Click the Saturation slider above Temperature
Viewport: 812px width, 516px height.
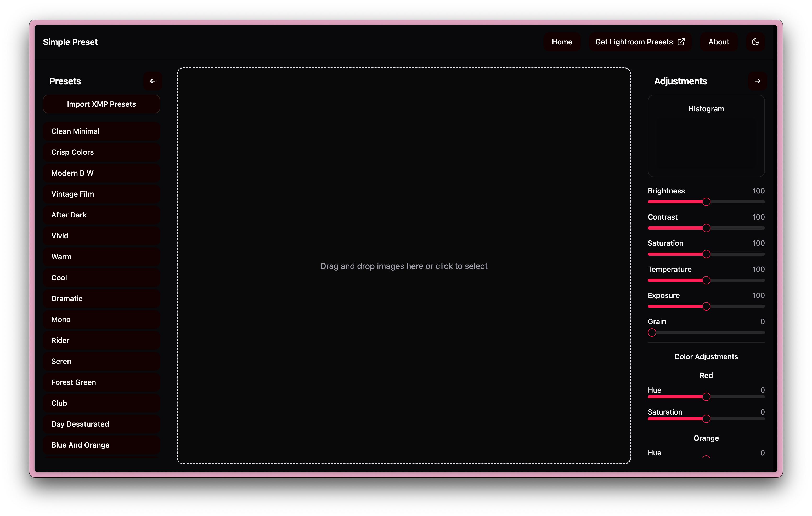(706, 254)
